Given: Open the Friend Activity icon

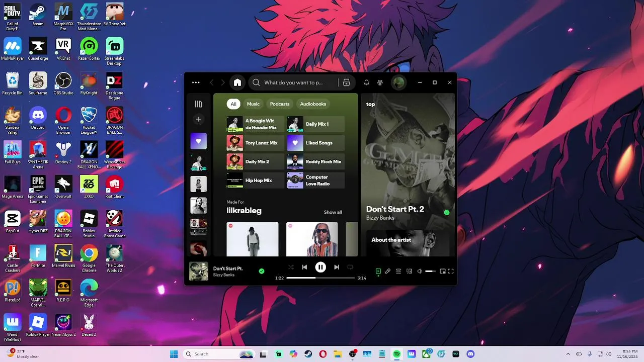Looking at the screenshot, I should pos(380,82).
